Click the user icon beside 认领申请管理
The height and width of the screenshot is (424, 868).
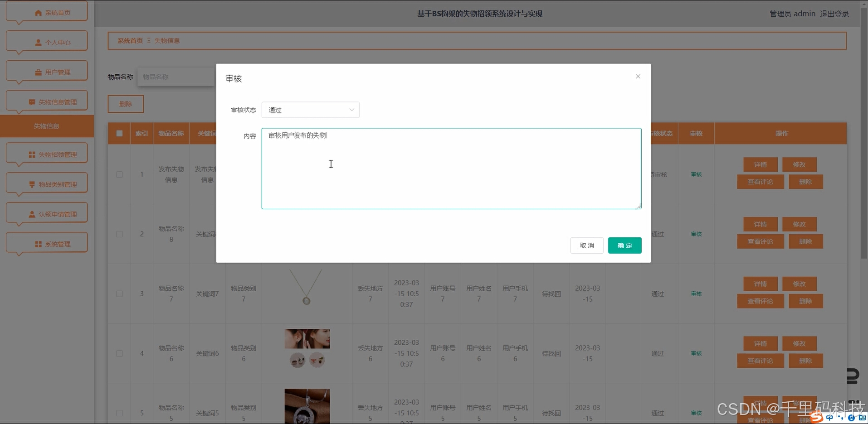coord(32,215)
